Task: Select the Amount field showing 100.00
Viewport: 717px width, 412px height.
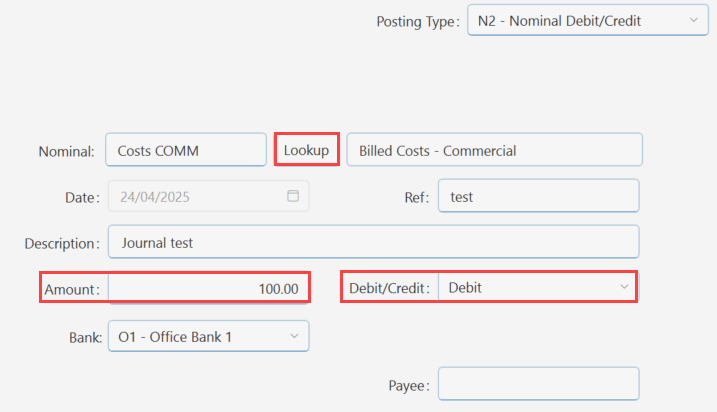Action: tap(209, 288)
